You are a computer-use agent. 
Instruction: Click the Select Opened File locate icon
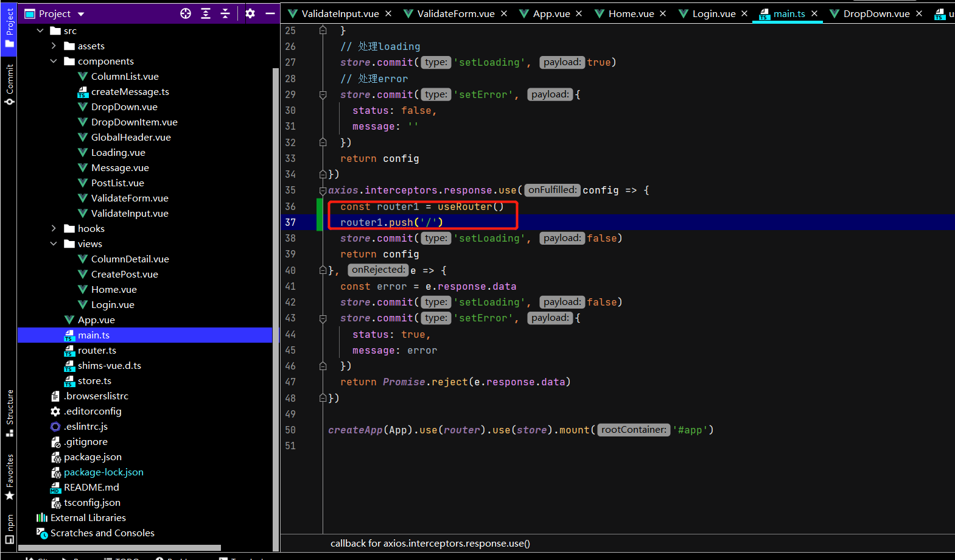[x=186, y=13]
